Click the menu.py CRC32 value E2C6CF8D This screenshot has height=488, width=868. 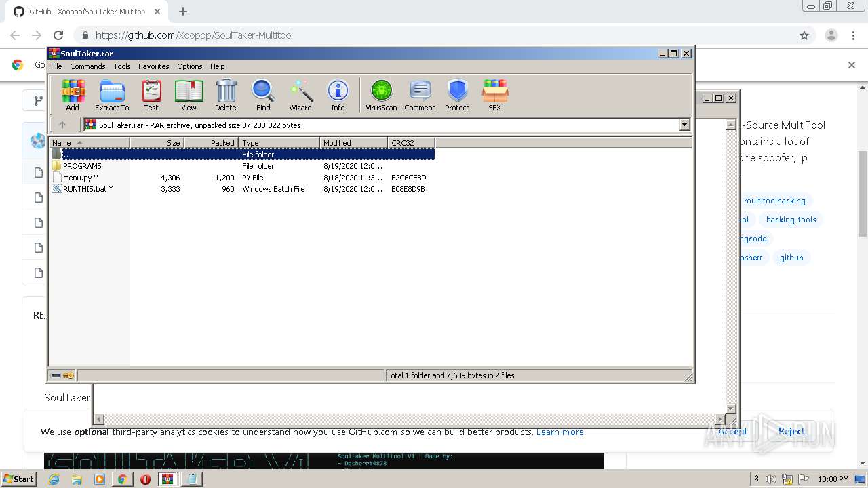click(x=408, y=178)
